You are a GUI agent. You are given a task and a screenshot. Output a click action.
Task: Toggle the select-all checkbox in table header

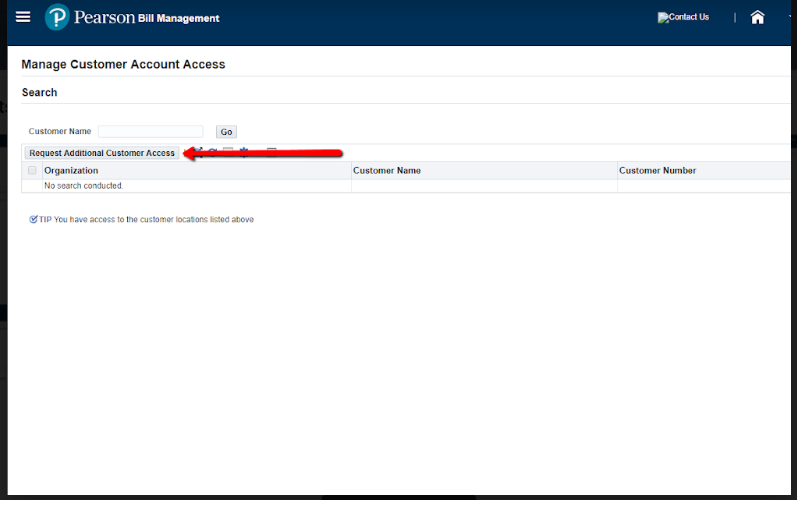click(x=32, y=171)
